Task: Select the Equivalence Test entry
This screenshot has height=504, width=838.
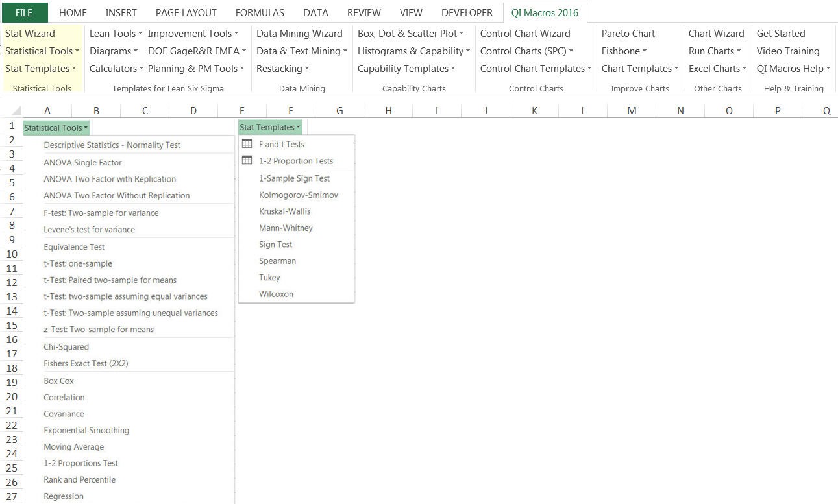Action: (74, 247)
